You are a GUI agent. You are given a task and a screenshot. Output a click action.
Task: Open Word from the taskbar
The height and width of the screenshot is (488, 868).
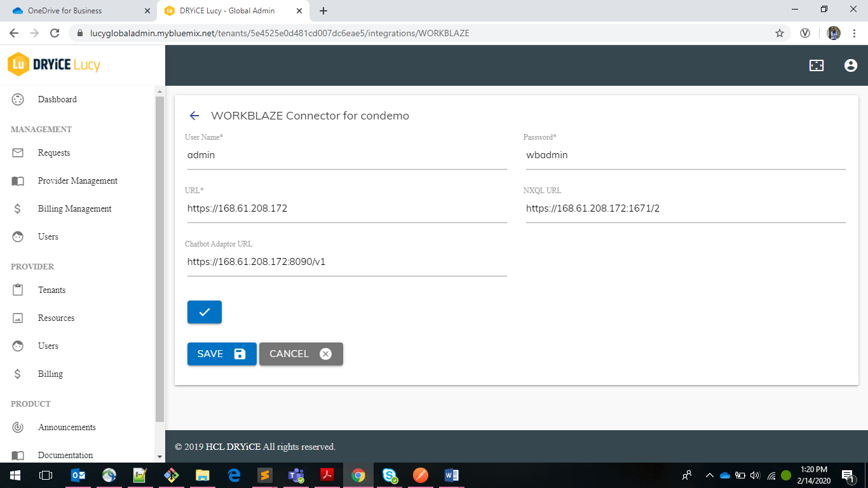point(452,475)
